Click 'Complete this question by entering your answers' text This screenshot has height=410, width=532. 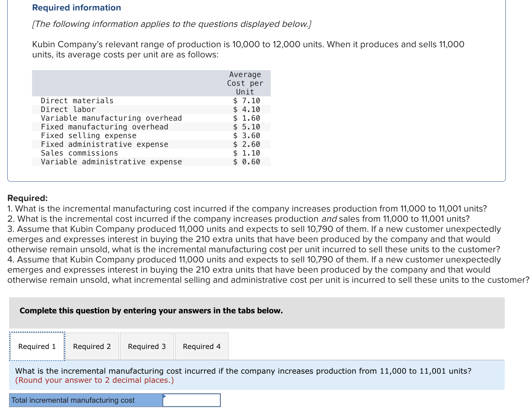point(151,311)
